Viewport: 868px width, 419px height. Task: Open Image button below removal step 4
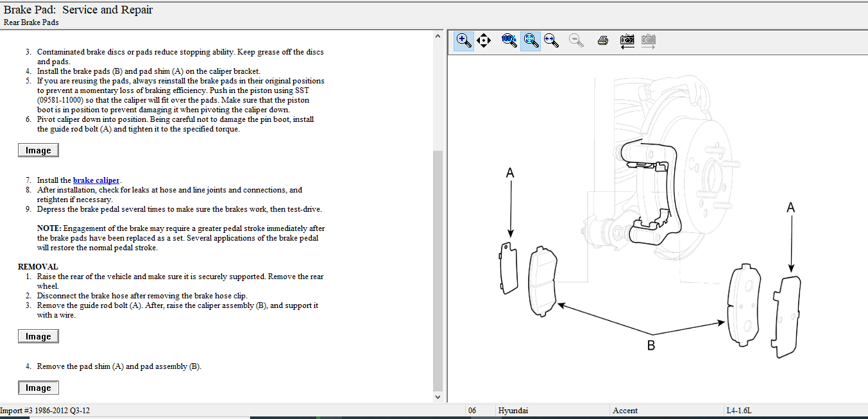point(38,388)
